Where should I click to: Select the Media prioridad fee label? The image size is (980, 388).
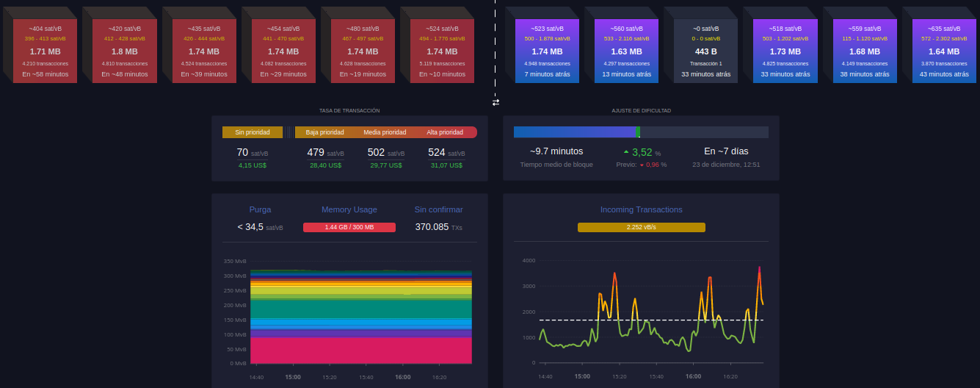click(x=385, y=132)
